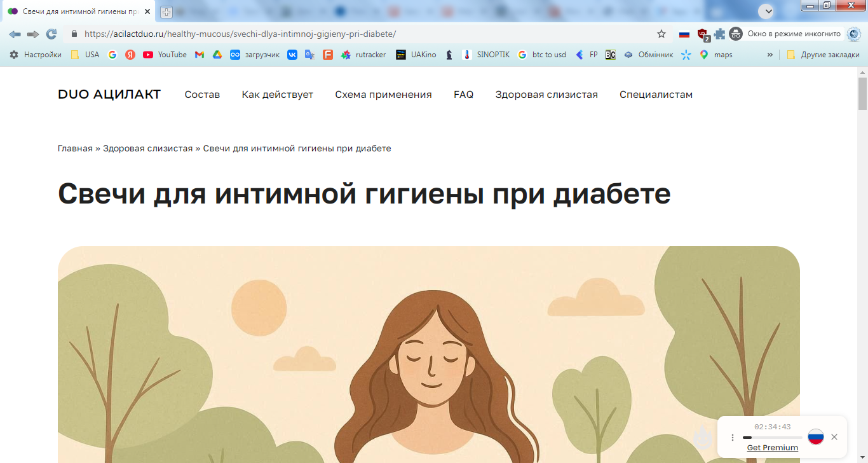Open the Настройки bookmark
The image size is (868, 463).
36,55
